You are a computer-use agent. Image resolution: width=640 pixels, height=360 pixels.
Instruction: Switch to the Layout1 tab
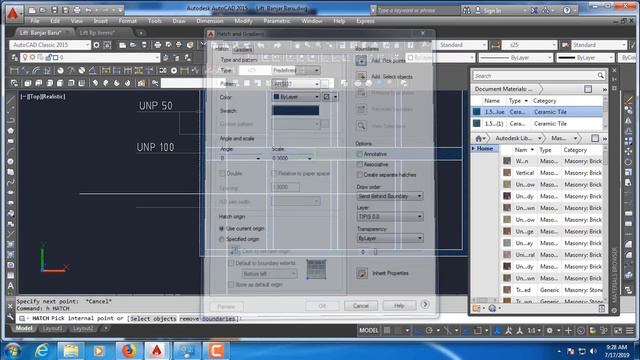[x=53, y=329]
